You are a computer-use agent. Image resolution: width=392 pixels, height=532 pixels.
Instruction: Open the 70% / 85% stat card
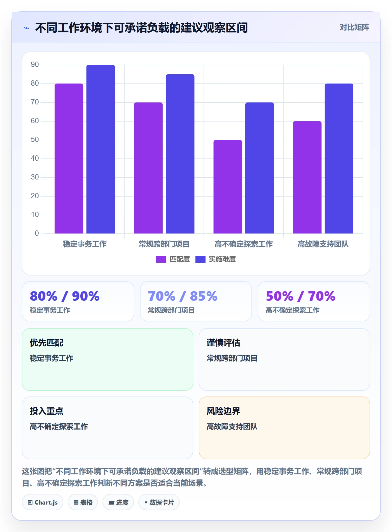click(x=196, y=301)
